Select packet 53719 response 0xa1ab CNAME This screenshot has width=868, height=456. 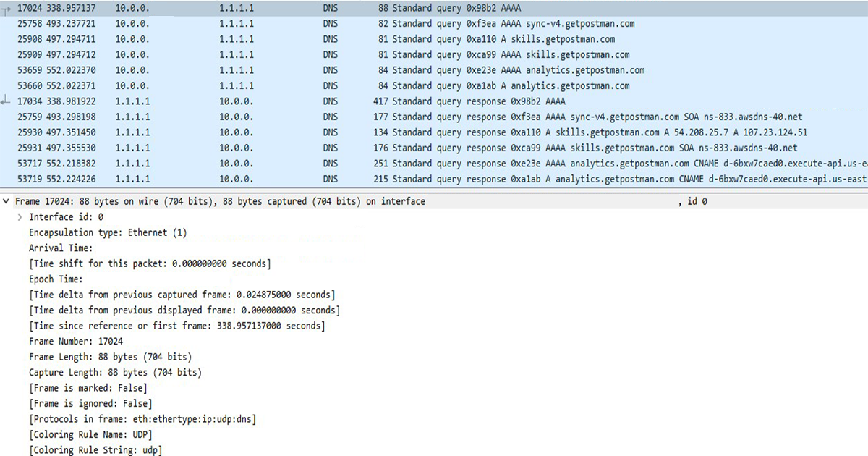coord(434,180)
